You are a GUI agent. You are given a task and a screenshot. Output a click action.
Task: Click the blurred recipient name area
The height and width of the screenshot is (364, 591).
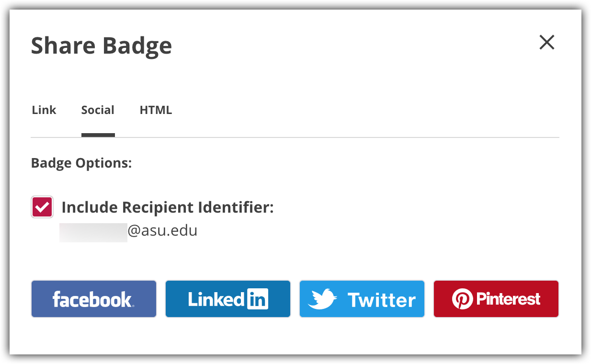tap(93, 232)
